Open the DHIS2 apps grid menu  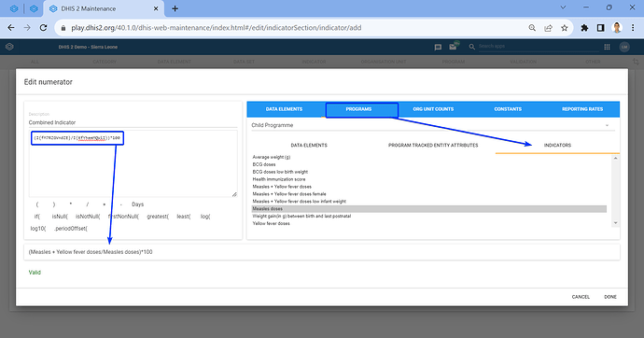607,48
